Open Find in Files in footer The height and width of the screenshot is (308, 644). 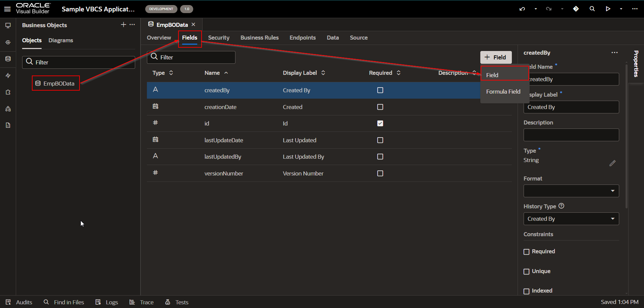pos(64,302)
